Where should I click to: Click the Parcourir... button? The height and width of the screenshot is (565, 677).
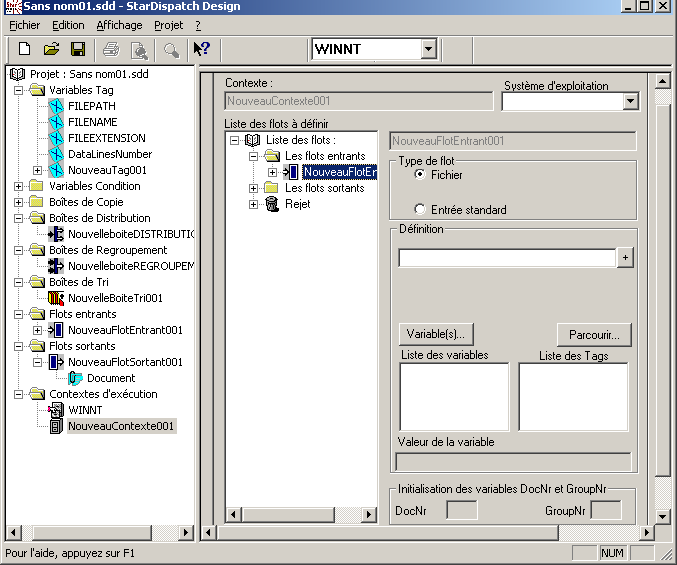pyautogui.click(x=594, y=334)
